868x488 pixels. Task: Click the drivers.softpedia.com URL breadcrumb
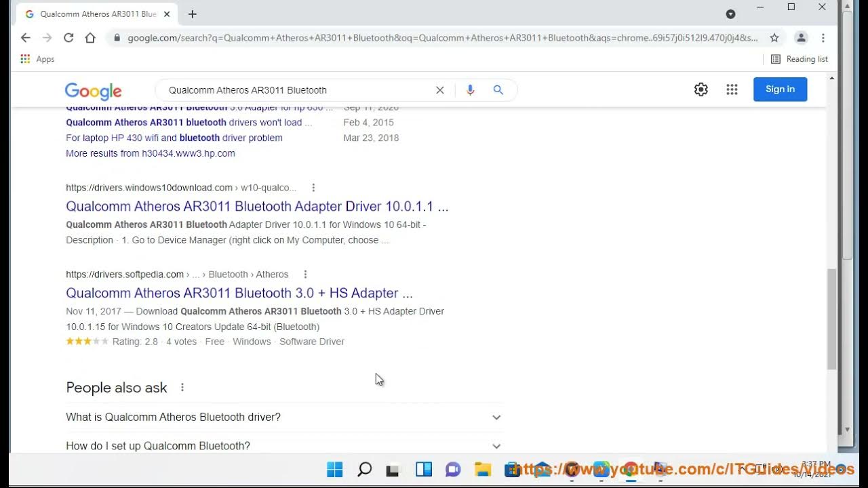coord(177,274)
